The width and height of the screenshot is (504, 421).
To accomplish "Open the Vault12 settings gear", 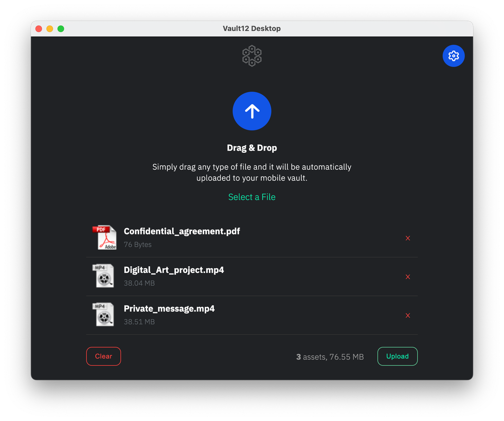I will (453, 56).
